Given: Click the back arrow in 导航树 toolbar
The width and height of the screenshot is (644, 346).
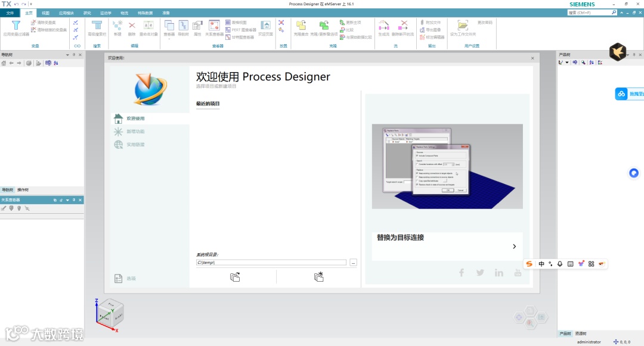Looking at the screenshot, I should 11,63.
